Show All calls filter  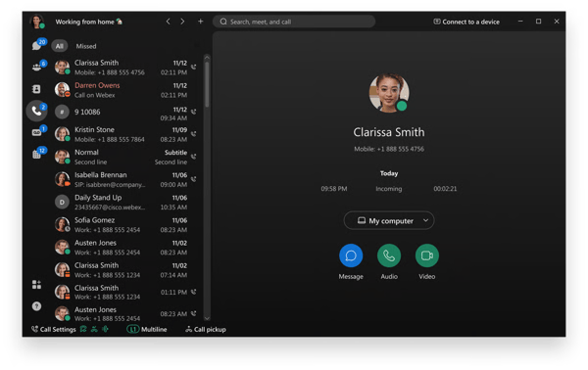(59, 46)
